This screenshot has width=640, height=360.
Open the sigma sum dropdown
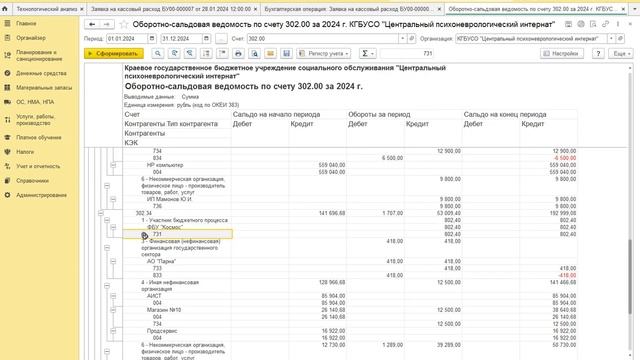[368, 53]
